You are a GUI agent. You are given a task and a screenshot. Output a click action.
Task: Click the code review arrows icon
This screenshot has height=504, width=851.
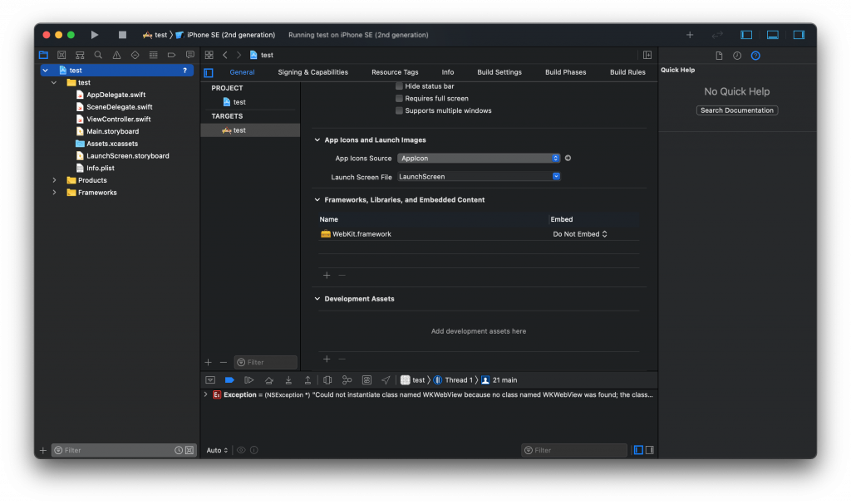[x=717, y=35]
